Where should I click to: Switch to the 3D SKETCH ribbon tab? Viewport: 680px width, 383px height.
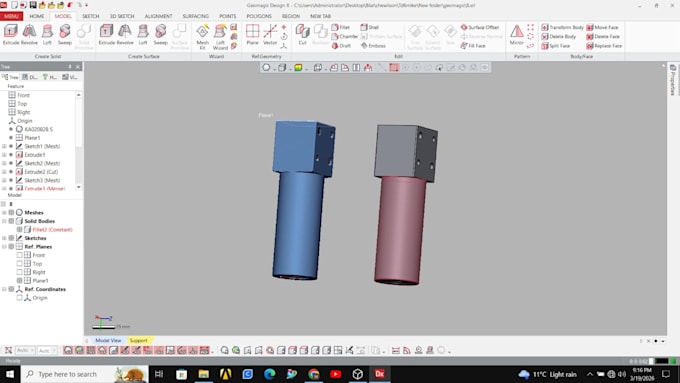[x=122, y=16]
